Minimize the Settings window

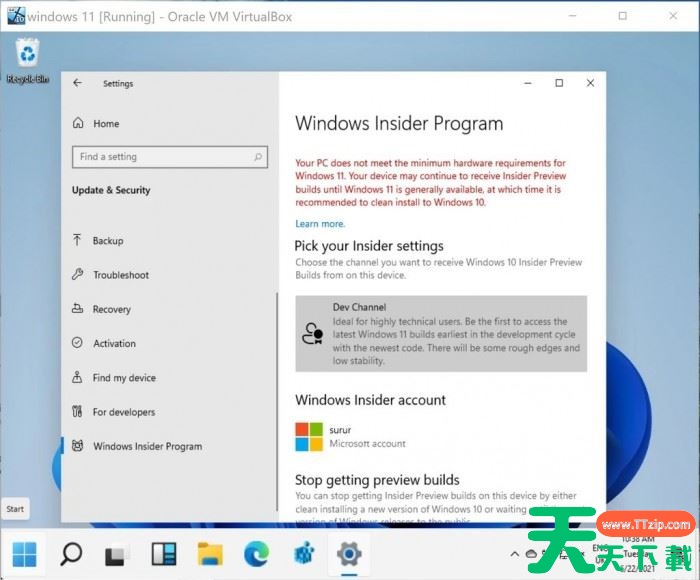(528, 83)
